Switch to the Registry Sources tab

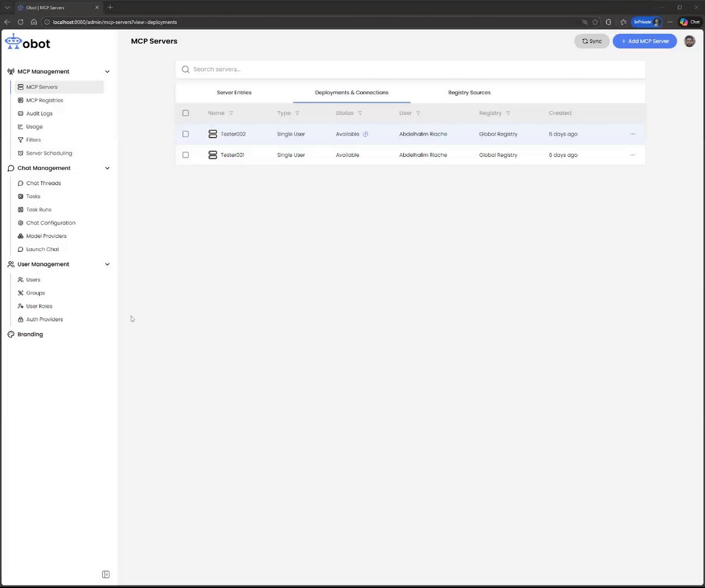click(x=469, y=92)
